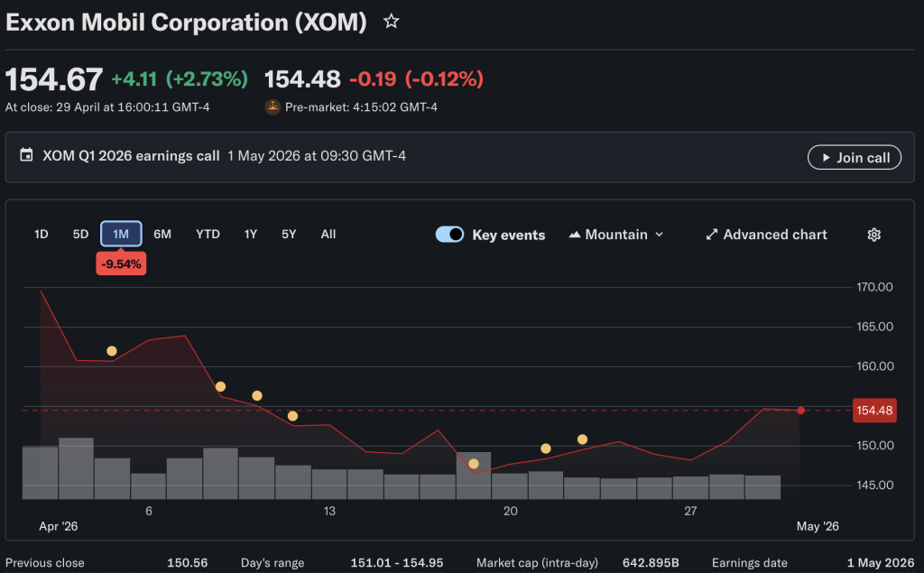Click the +4.11 price change
924x573 pixels.
[x=134, y=79]
